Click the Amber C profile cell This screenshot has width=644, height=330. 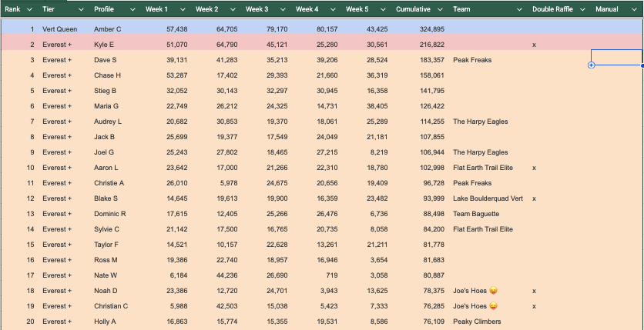click(108, 29)
